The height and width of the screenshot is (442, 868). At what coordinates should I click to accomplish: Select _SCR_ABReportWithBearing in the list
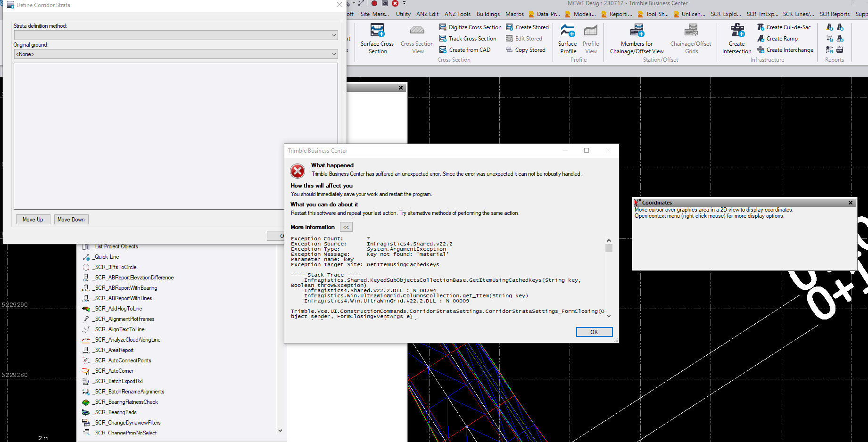125,288
